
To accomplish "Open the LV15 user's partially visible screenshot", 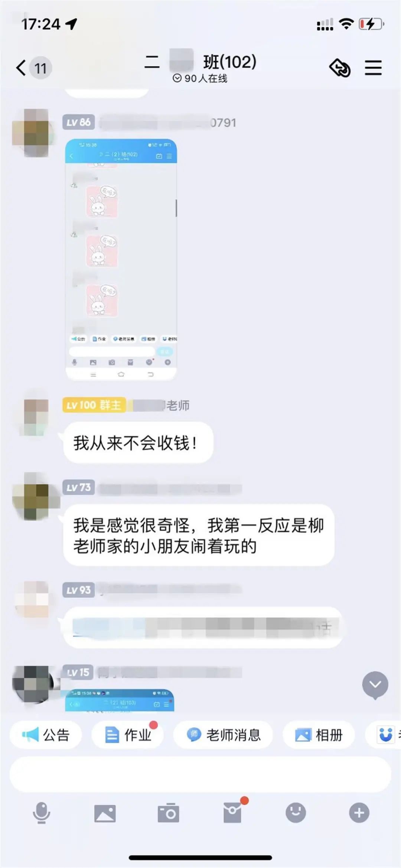I will [120, 700].
